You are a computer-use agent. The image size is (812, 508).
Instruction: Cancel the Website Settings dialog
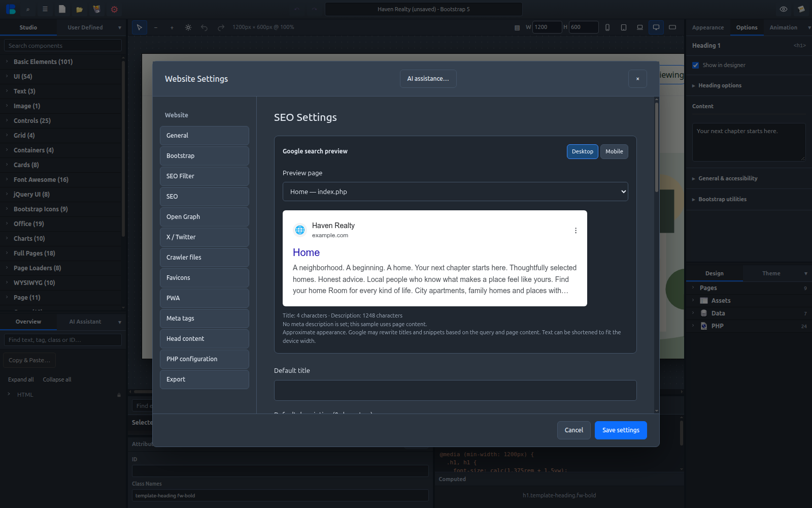pos(574,430)
